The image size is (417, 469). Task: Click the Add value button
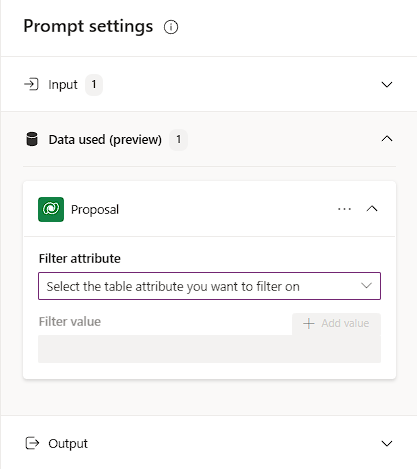click(336, 323)
